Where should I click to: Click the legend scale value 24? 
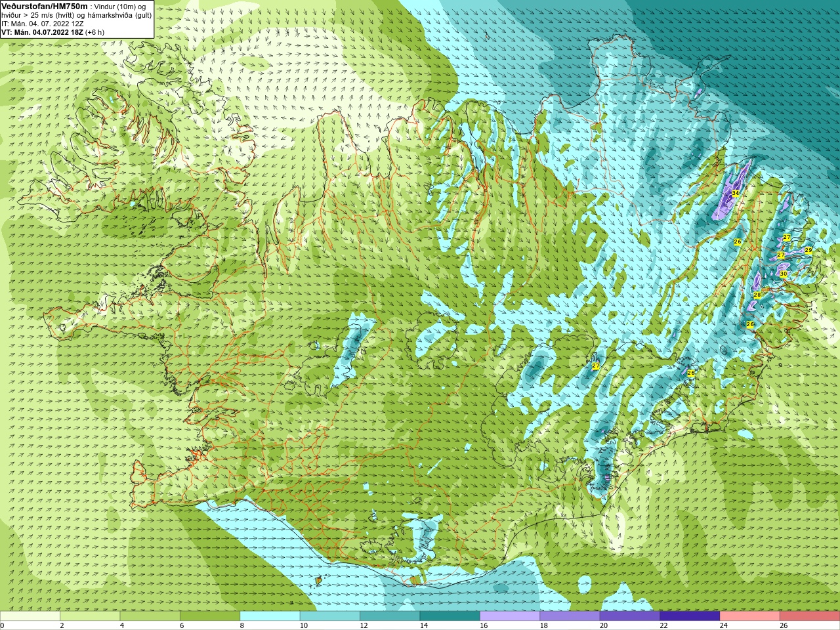723,625
